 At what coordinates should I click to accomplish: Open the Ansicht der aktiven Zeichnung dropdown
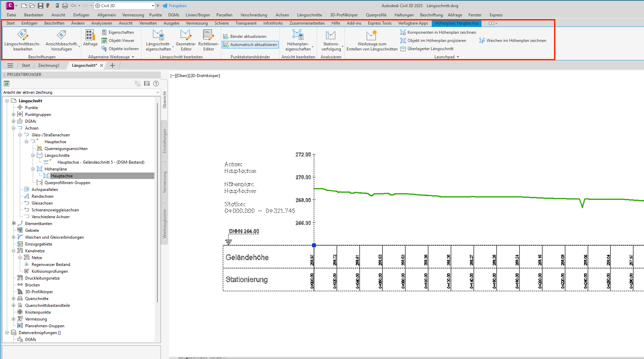coord(81,92)
